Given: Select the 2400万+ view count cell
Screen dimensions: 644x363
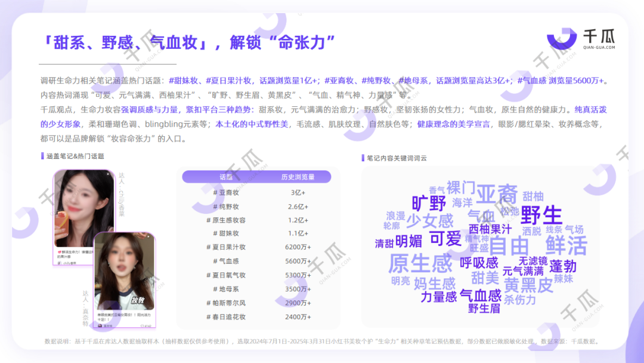Looking at the screenshot, I should 298,317.
